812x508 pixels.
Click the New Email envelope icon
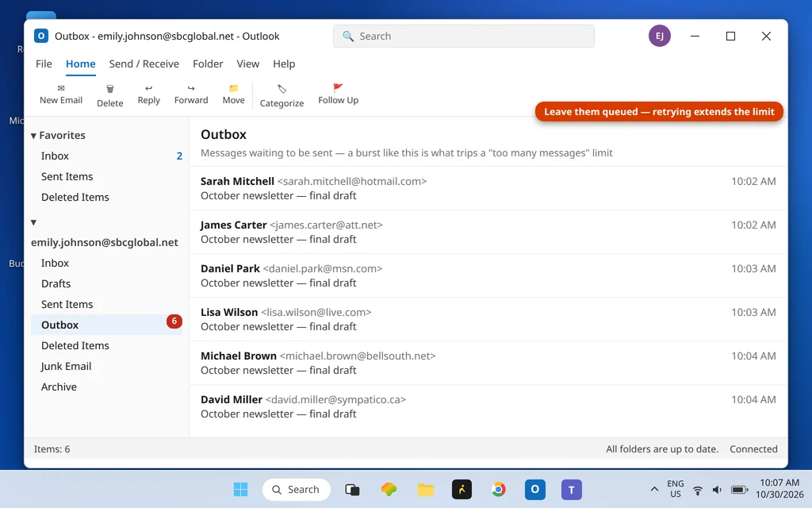click(61, 88)
